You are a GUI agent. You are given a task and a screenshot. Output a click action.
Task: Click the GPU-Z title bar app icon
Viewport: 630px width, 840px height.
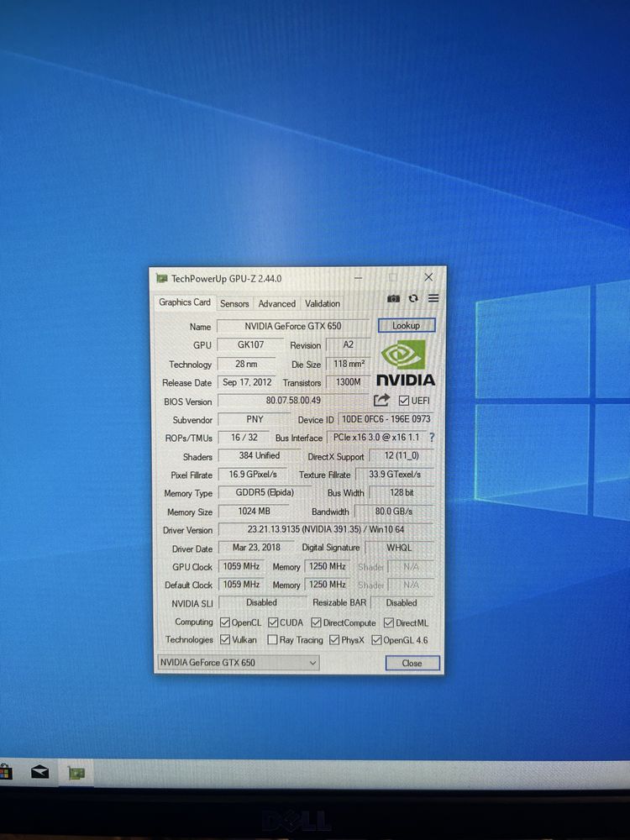pos(162,279)
